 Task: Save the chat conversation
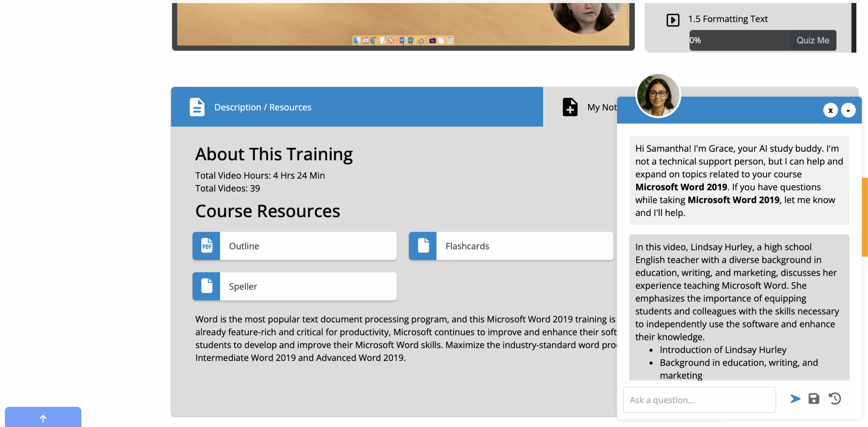point(814,399)
